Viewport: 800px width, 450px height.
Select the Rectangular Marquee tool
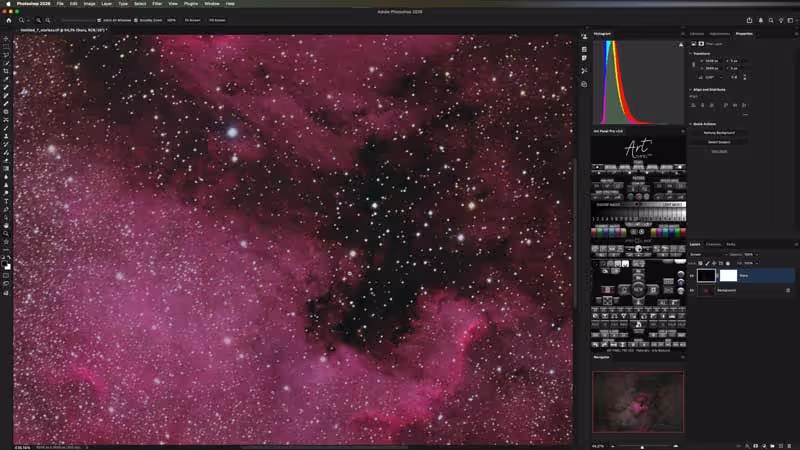coord(6,47)
